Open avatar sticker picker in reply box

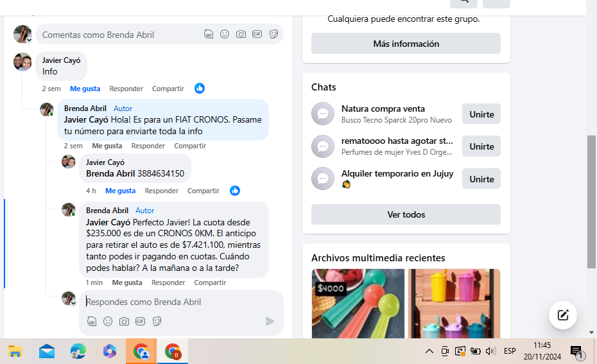coord(92,322)
